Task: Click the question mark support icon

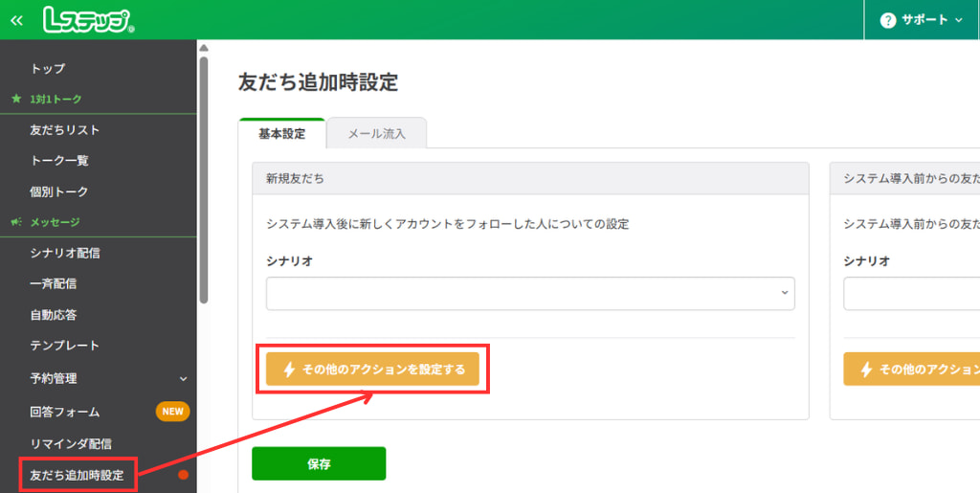Action: pos(887,20)
